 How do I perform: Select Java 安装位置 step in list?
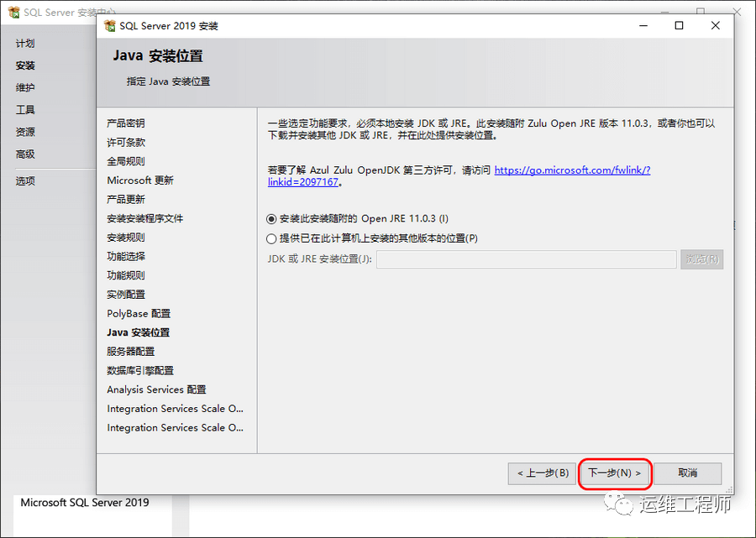(x=139, y=333)
